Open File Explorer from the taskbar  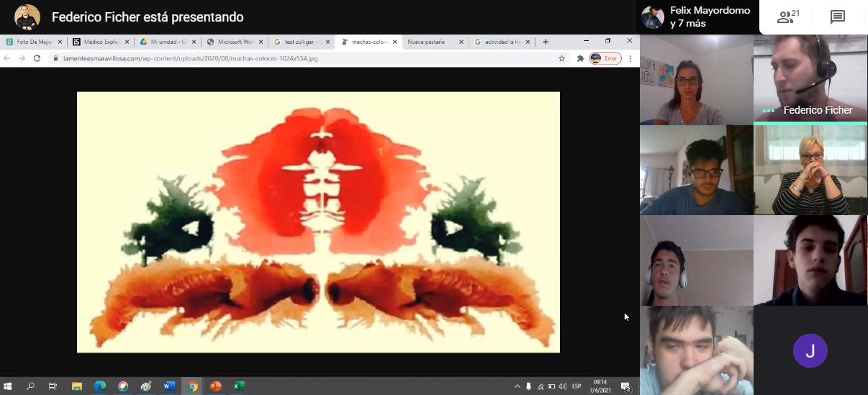coord(77,386)
